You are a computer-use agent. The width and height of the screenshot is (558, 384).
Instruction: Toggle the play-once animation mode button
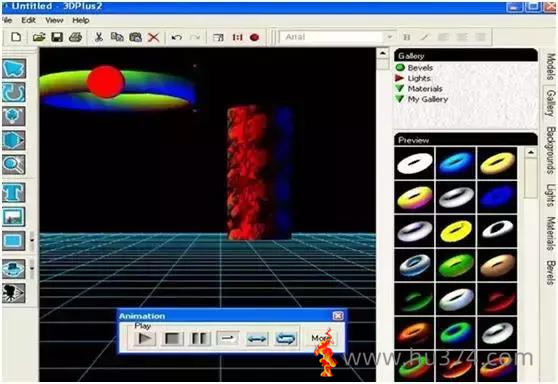[x=228, y=338]
